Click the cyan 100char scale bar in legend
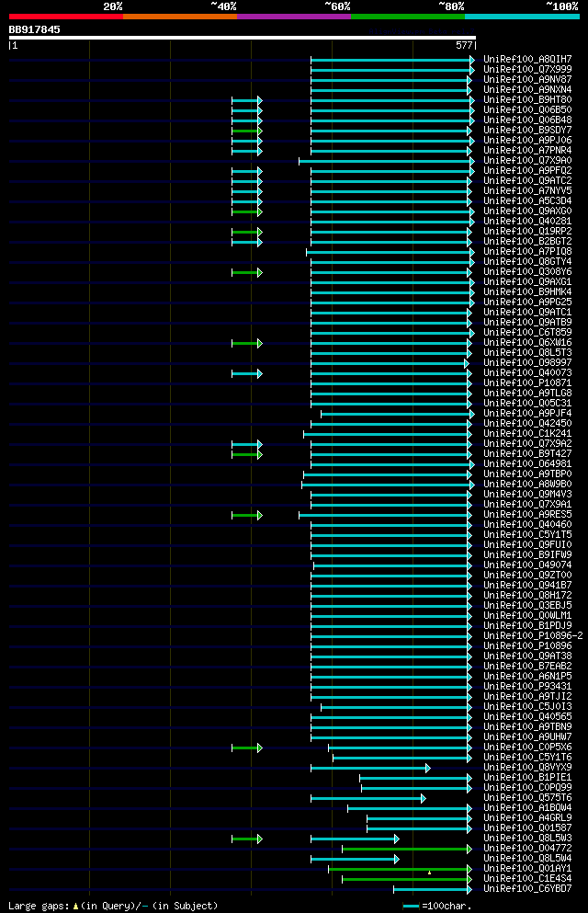588x913 pixels. [x=412, y=907]
